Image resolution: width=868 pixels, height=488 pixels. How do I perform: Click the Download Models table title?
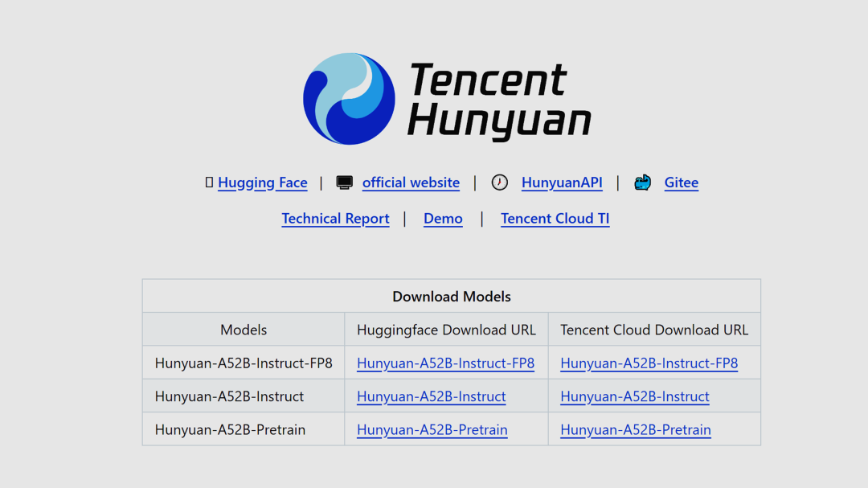(x=452, y=297)
